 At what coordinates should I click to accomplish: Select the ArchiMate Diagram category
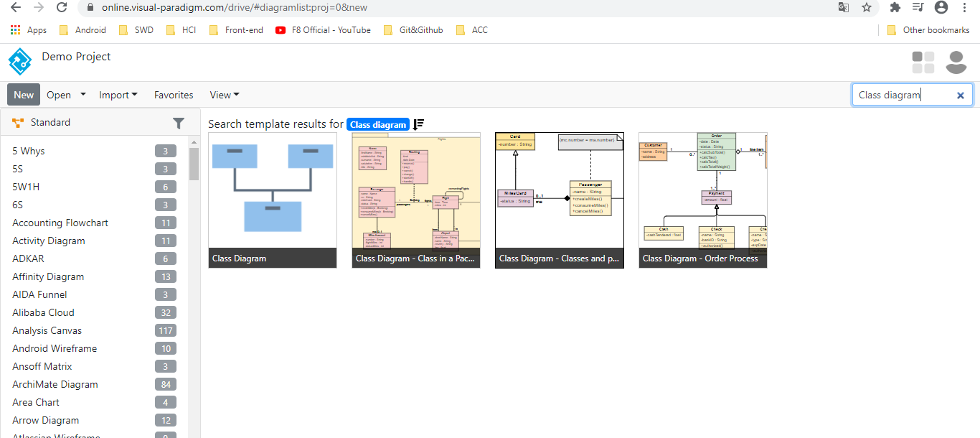click(55, 384)
